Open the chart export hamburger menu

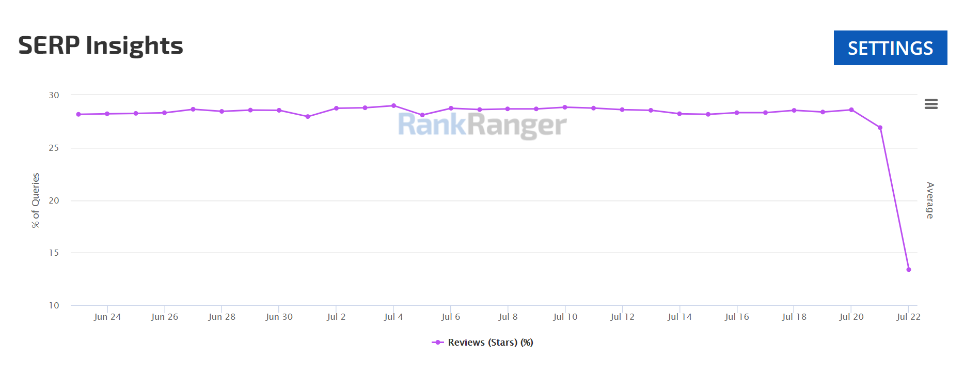point(931,104)
